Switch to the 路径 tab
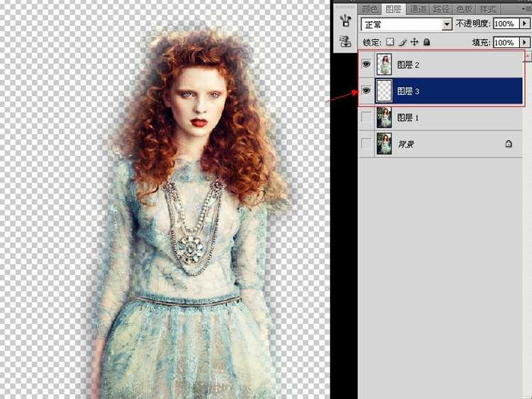This screenshot has height=399, width=532. coord(441,9)
